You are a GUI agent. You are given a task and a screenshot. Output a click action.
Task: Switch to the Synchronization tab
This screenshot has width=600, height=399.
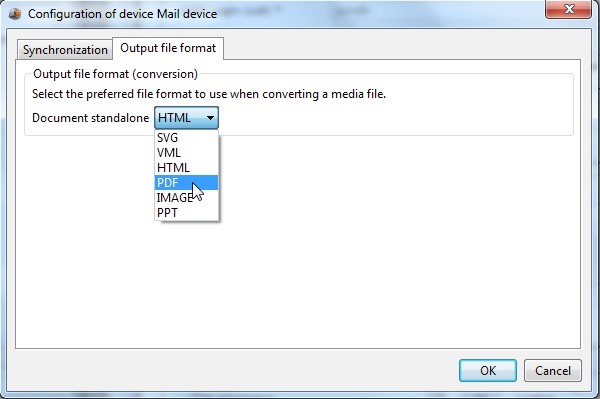[65, 50]
